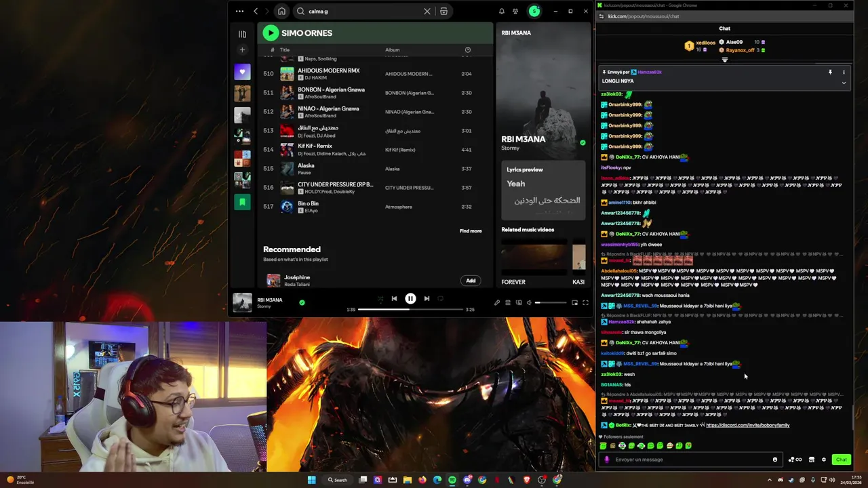Open the Spotify profile avatar menu
Viewport: 868px width, 488px height.
[x=534, y=12]
